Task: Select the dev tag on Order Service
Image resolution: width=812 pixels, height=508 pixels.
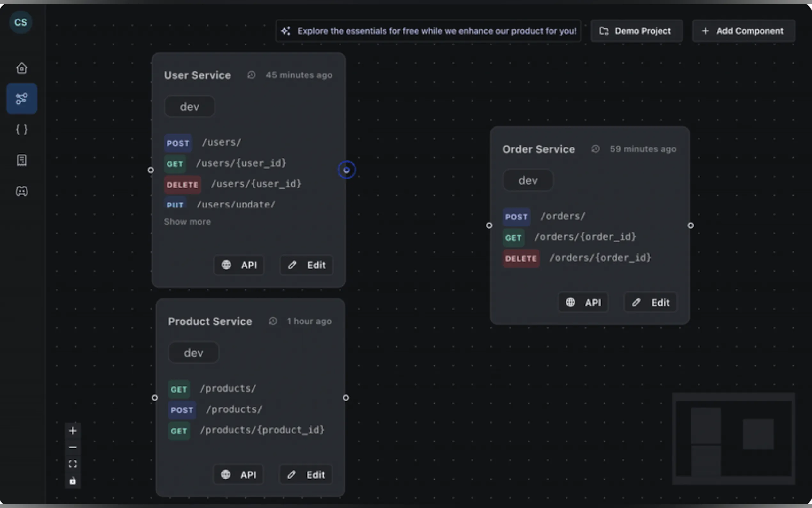Action: pos(528,180)
